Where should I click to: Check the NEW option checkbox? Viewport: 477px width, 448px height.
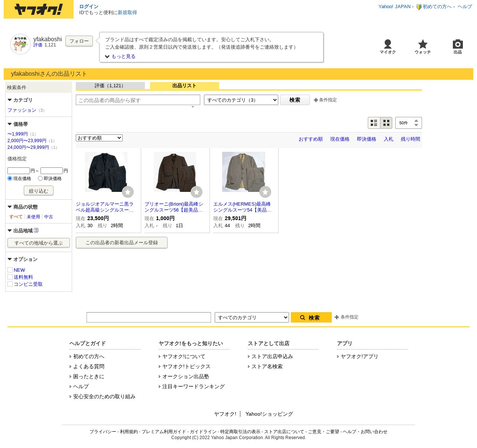click(10, 270)
